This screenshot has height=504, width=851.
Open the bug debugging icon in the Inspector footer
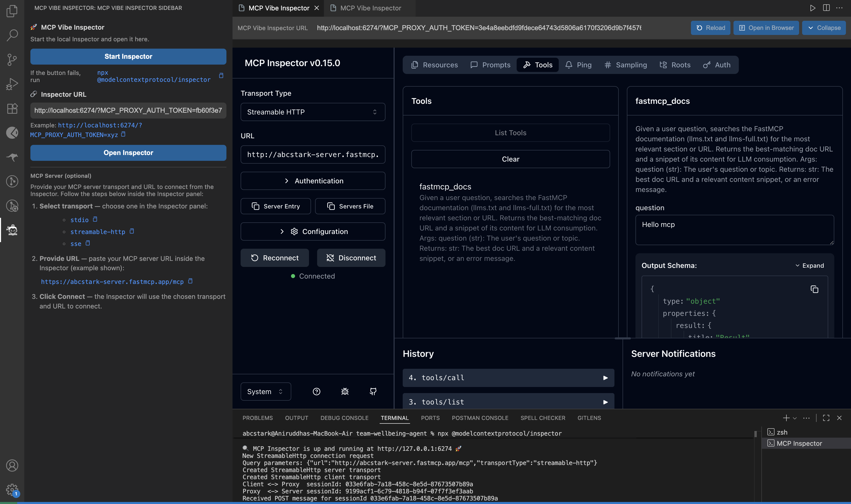(x=345, y=392)
